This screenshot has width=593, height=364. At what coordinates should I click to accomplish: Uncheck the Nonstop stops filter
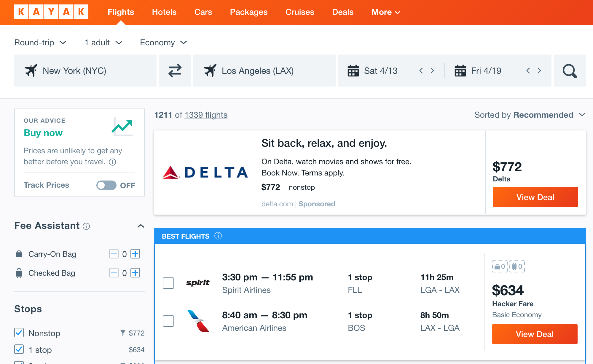(19, 333)
